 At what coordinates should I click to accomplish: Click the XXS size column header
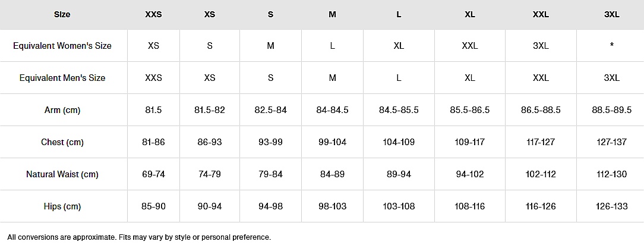pos(153,14)
